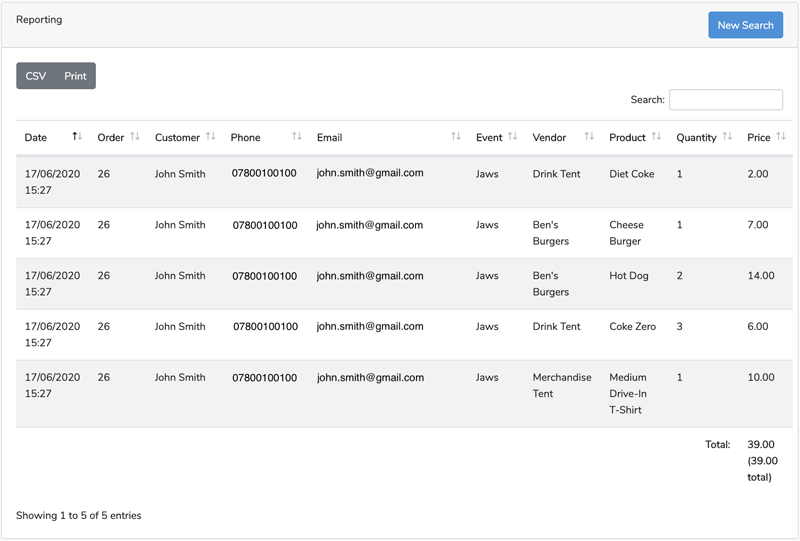Click the Price column sort arrows
The height and width of the screenshot is (541, 800).
click(781, 136)
